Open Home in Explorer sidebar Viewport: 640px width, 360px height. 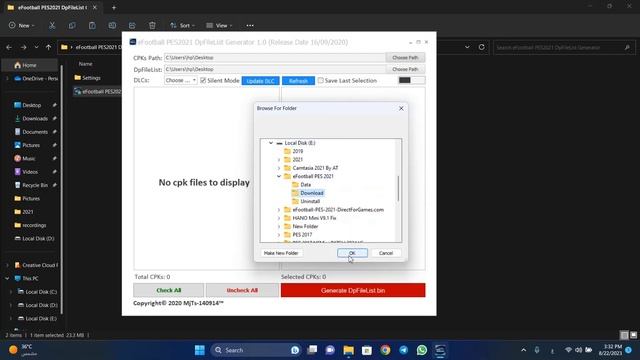29,65
